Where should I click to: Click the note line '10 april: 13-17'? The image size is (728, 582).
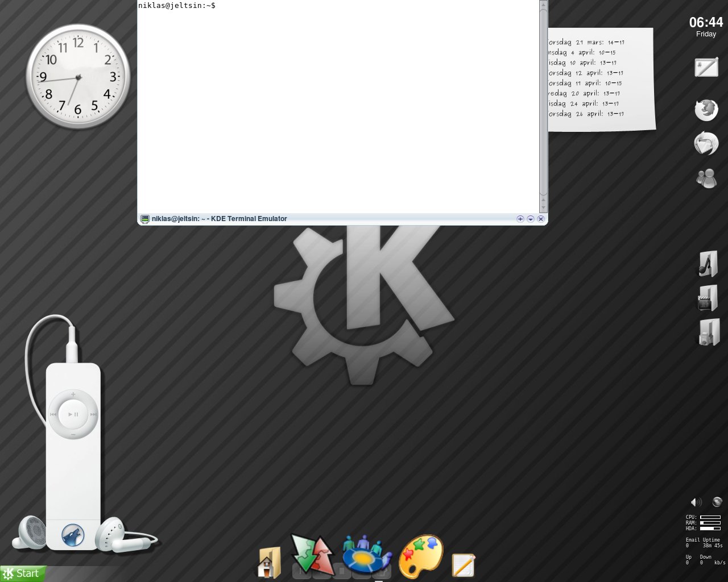[x=593, y=63]
